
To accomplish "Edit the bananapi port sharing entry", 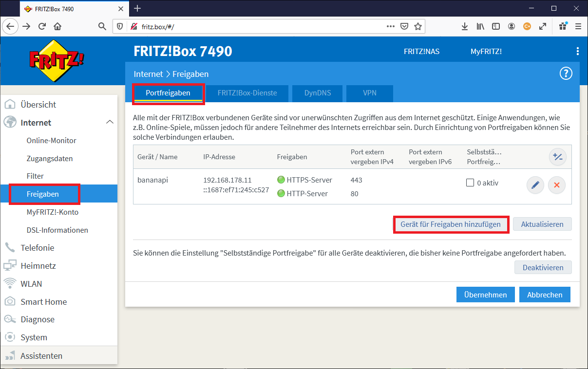I will (x=535, y=185).
